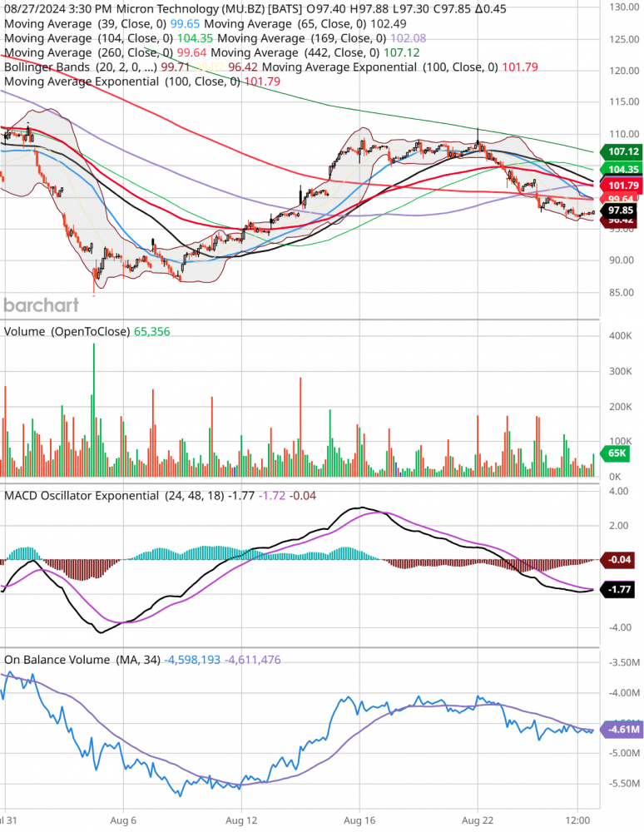Click the -5.00M OBV axis label
Screen dimensions: 644x832
623,754
